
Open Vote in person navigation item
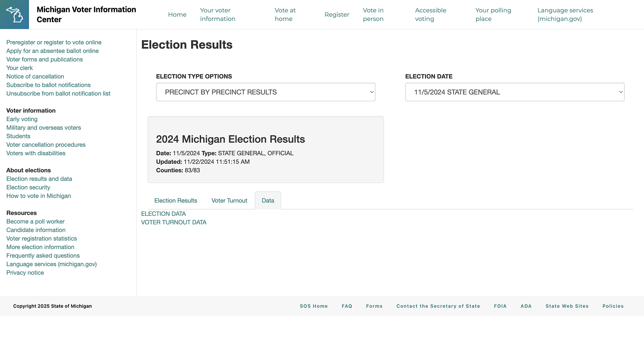tap(373, 15)
